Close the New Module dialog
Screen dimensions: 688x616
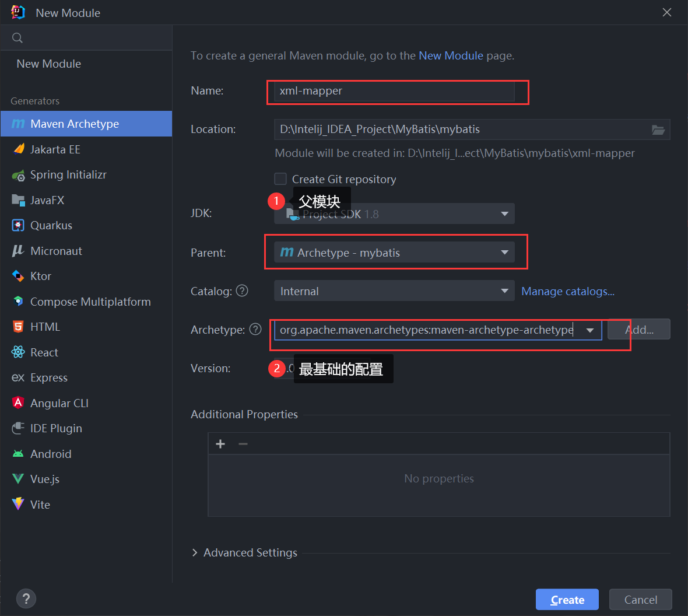tap(667, 12)
